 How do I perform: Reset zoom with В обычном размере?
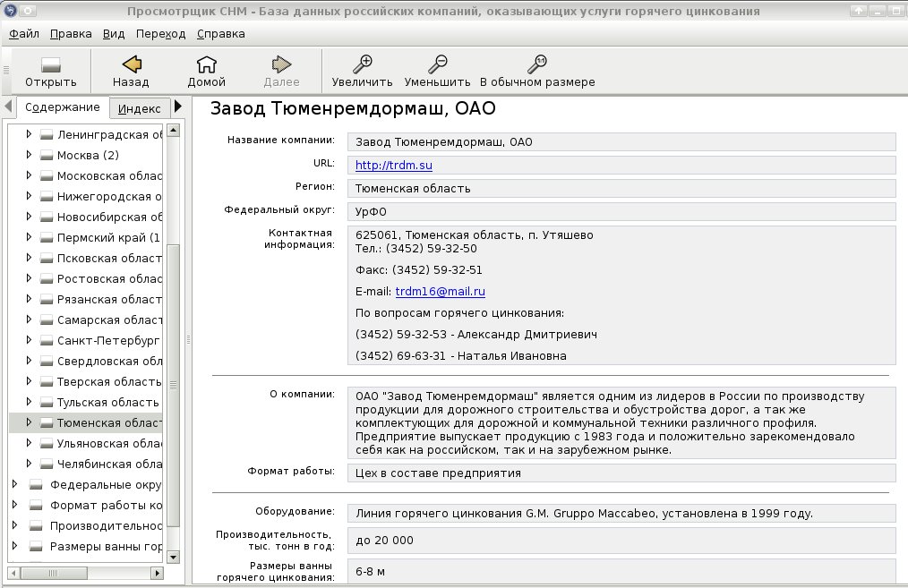click(x=536, y=64)
